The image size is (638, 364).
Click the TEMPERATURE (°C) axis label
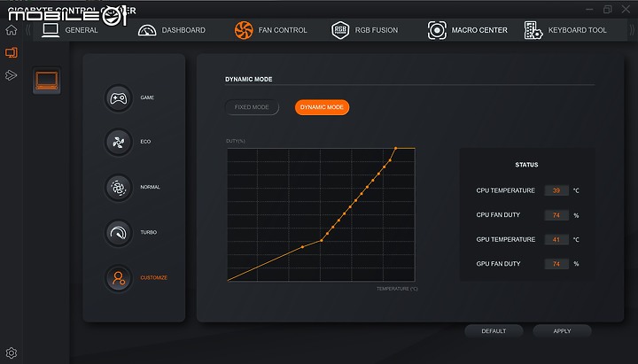coord(397,289)
